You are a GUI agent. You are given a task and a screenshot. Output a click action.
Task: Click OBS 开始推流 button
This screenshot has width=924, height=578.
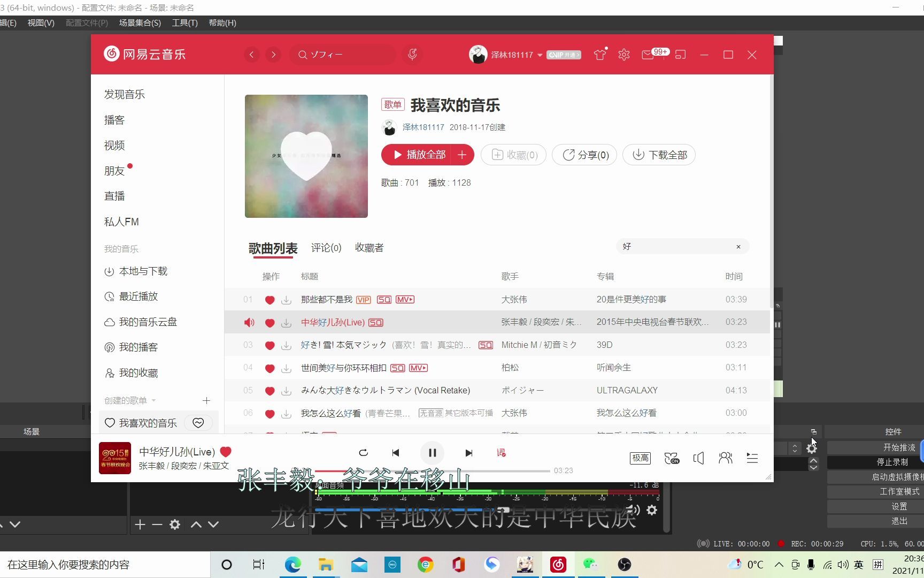(x=875, y=447)
